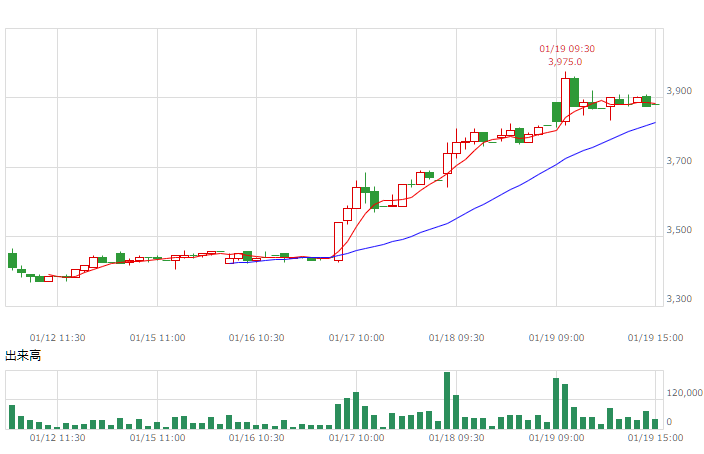
Task: Click the 120,000 volume axis label
Action: click(x=684, y=393)
